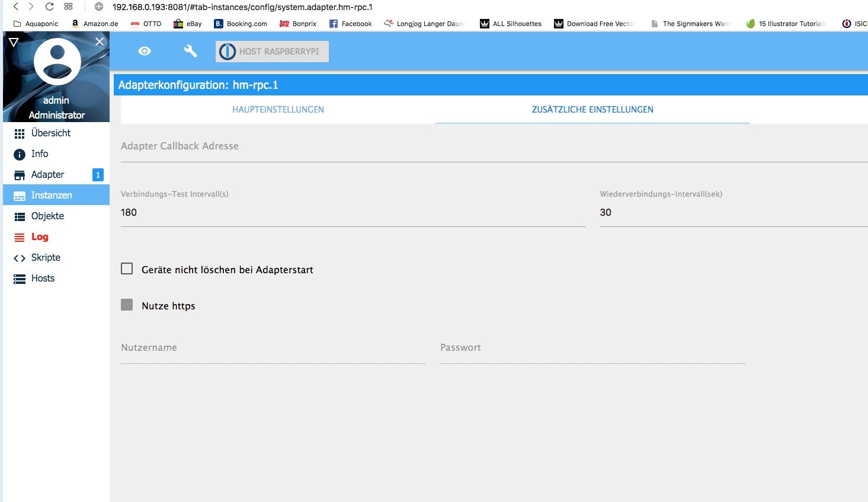Open the eBay bookmark

(x=187, y=24)
